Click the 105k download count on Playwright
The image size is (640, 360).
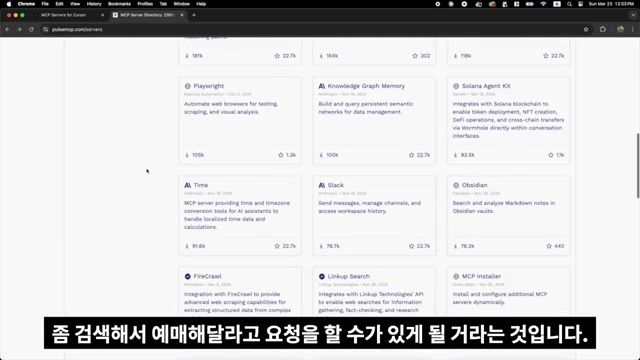tap(198, 155)
